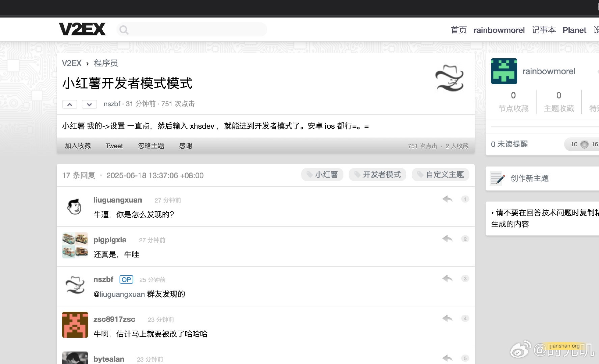
Task: Open the 首页 navigation link
Action: tap(459, 30)
